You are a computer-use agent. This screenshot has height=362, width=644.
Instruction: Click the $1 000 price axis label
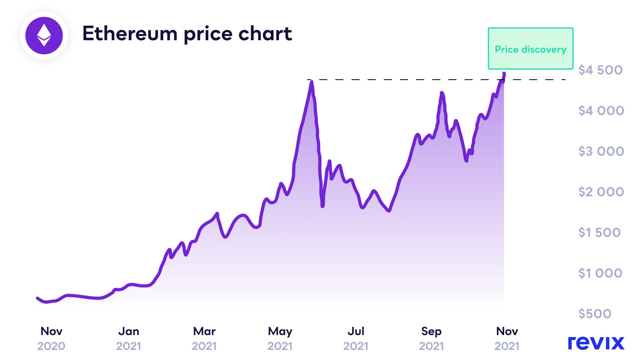[x=600, y=274]
